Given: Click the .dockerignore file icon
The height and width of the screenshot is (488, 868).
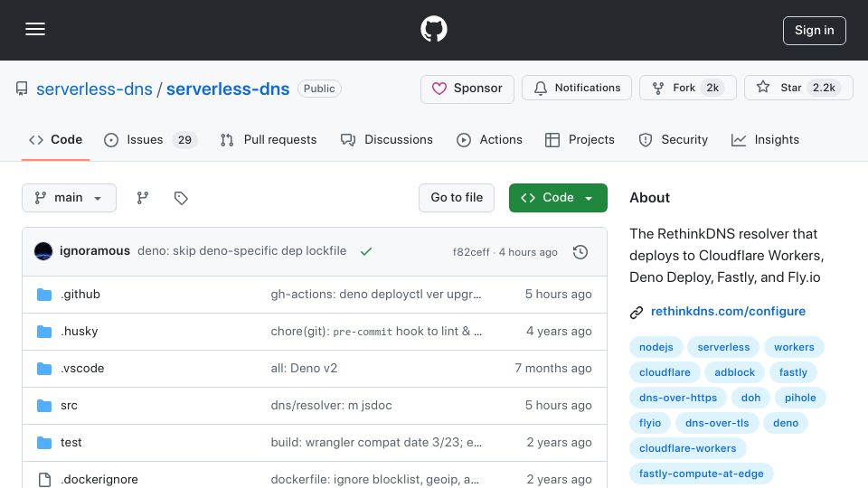Looking at the screenshot, I should tap(44, 480).
